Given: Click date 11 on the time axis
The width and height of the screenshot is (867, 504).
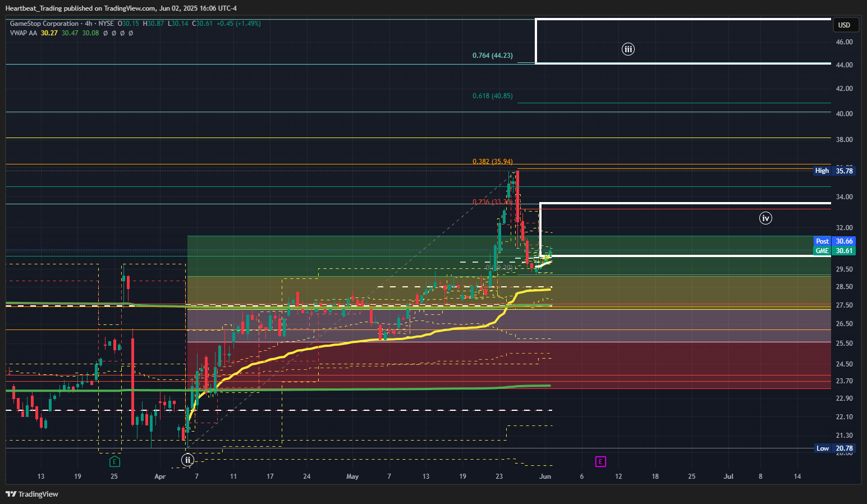Looking at the screenshot, I should tap(233, 476).
